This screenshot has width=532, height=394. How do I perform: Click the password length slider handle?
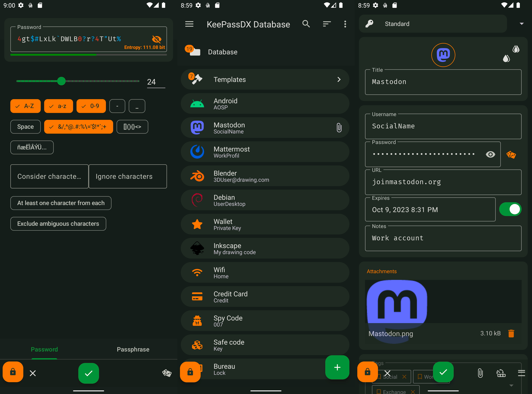[62, 81]
